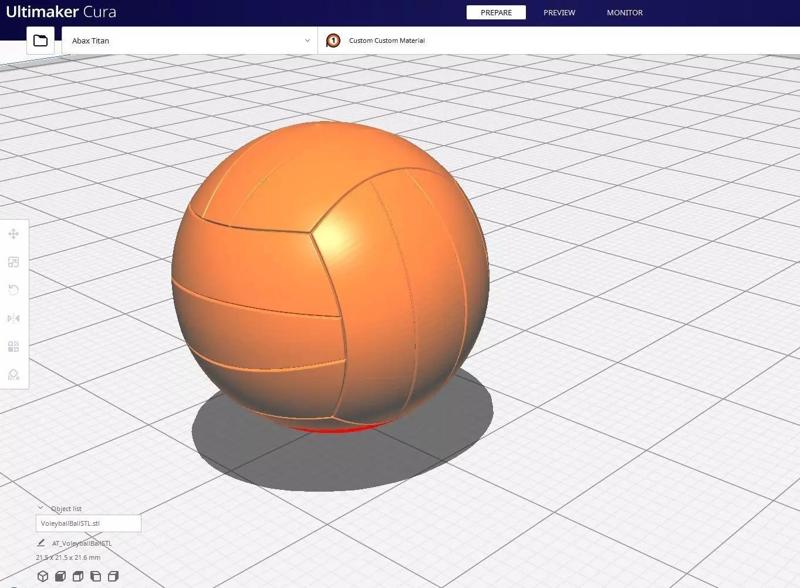Switch to the front view preset
The height and width of the screenshot is (588, 800).
(61, 576)
